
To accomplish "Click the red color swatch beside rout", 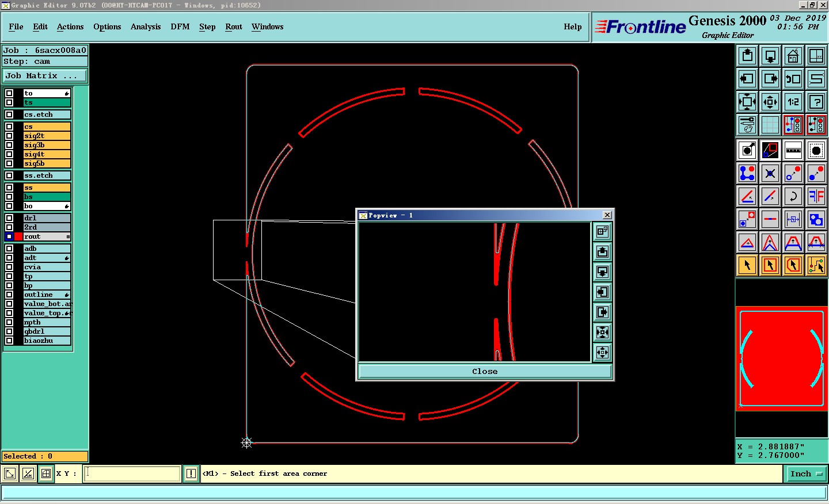I will 18,236.
